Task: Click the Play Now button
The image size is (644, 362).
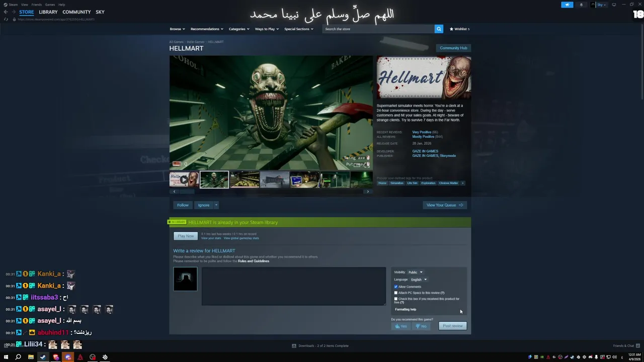Action: (186, 236)
